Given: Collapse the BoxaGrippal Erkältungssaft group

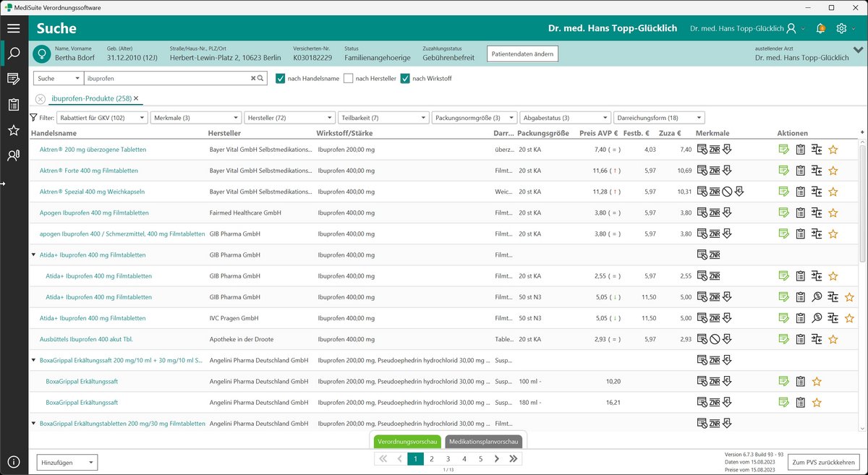Looking at the screenshot, I should [34, 361].
